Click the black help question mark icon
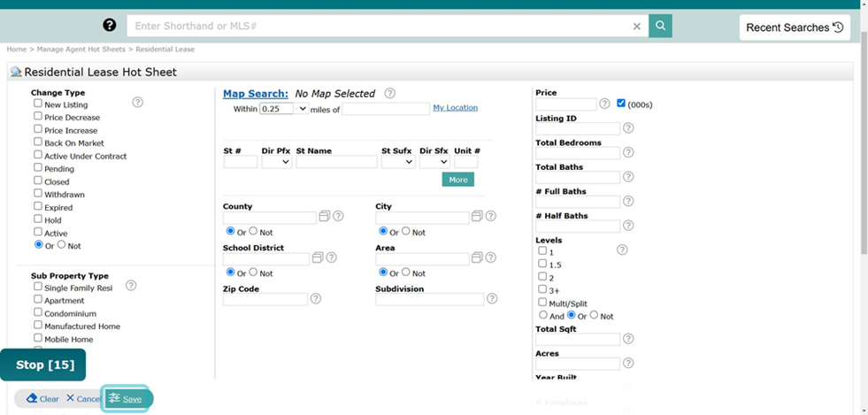The image size is (868, 415). 110,25
